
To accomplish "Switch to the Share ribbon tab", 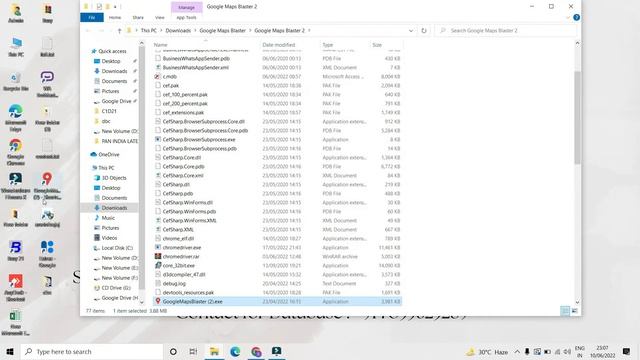I will (138, 18).
